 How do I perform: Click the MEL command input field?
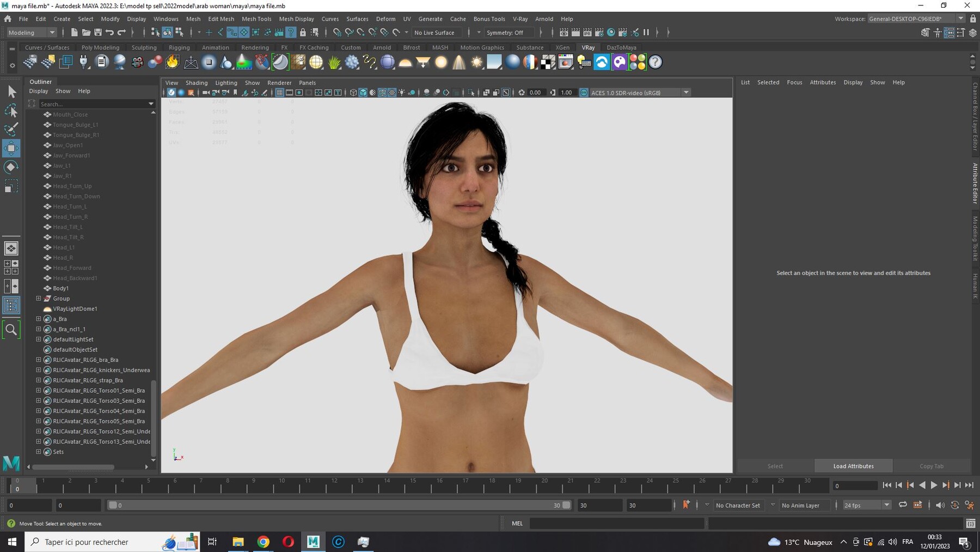tap(616, 524)
